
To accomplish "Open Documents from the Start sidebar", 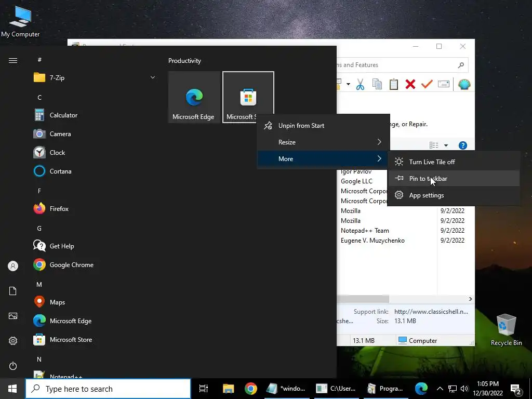I will click(13, 291).
